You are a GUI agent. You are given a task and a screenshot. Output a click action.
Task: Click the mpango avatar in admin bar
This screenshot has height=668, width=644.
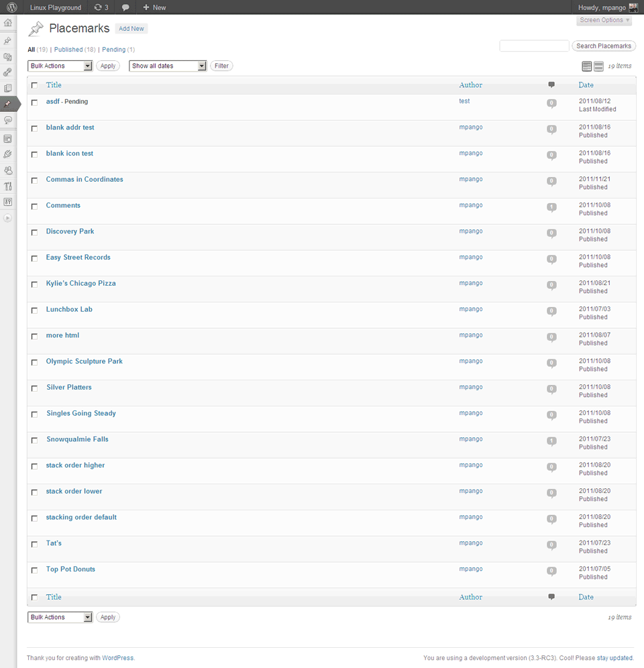pos(633,7)
